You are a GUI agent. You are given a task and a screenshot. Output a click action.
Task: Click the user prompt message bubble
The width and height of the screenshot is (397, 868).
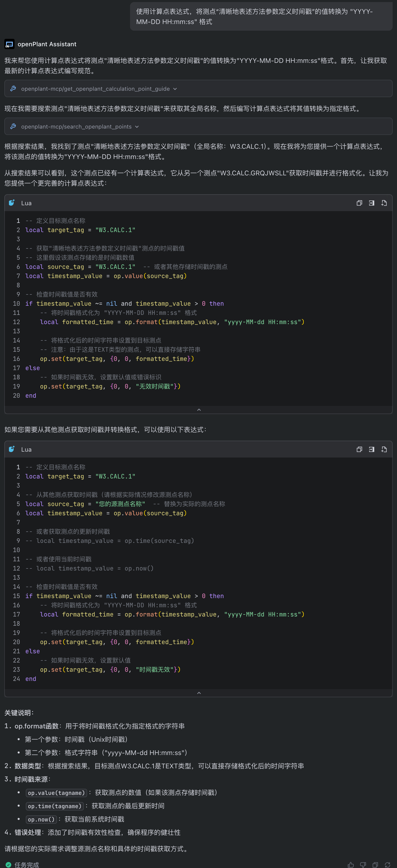[261, 17]
